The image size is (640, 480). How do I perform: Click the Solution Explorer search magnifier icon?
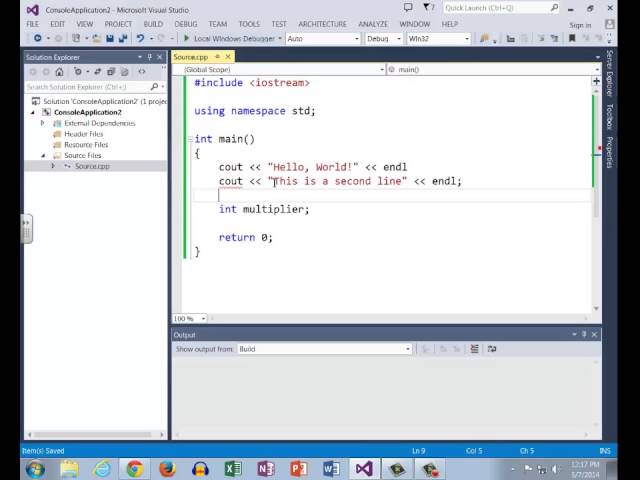click(154, 87)
